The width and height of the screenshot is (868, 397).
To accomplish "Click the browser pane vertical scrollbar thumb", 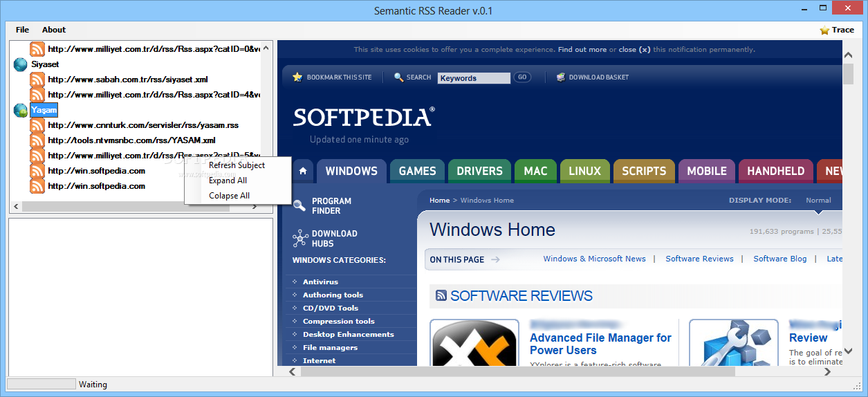I will (849, 75).
